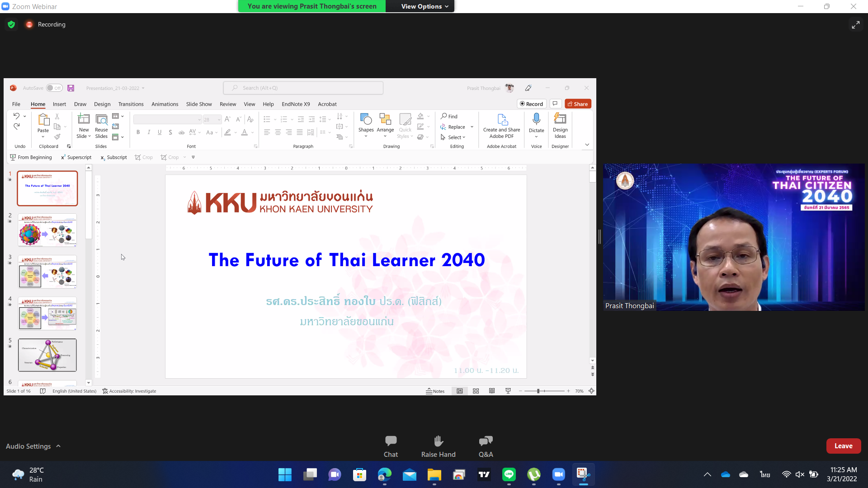Click the Zoom encryption shield icon
Viewport: 868px width, 488px height.
tap(11, 24)
